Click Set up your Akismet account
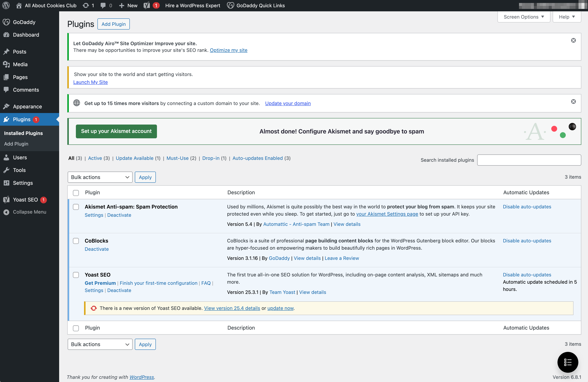This screenshot has width=588, height=382. pos(116,131)
